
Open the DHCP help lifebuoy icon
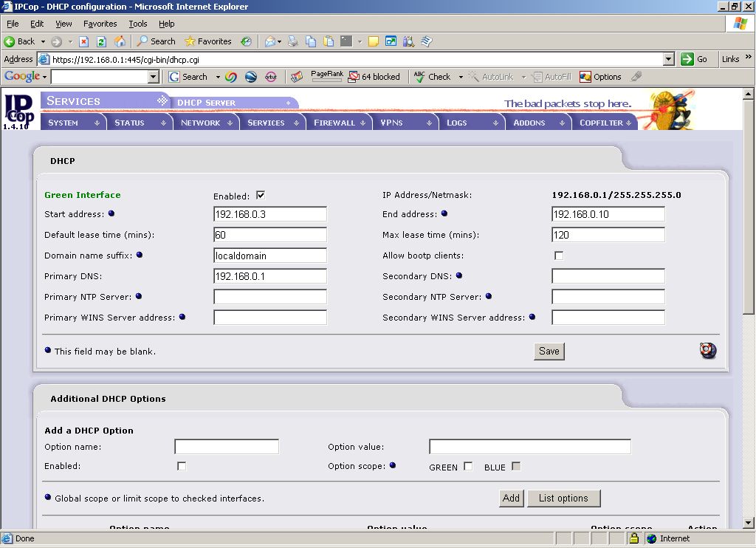click(708, 351)
